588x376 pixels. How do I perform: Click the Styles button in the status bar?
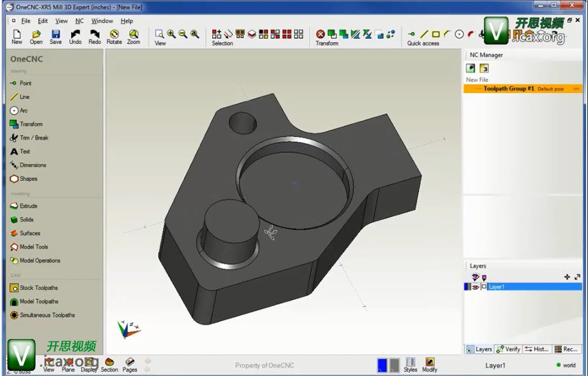point(410,363)
